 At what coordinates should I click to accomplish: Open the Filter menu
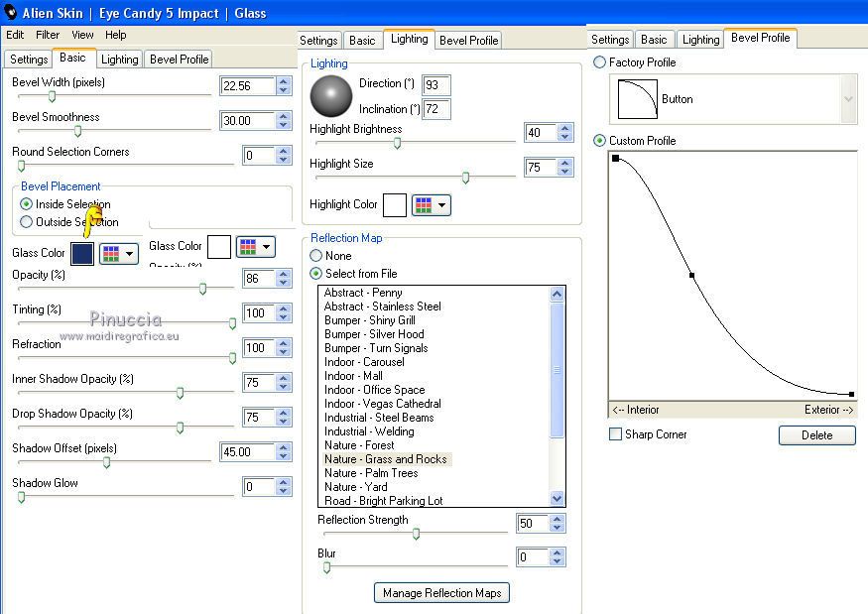point(48,35)
